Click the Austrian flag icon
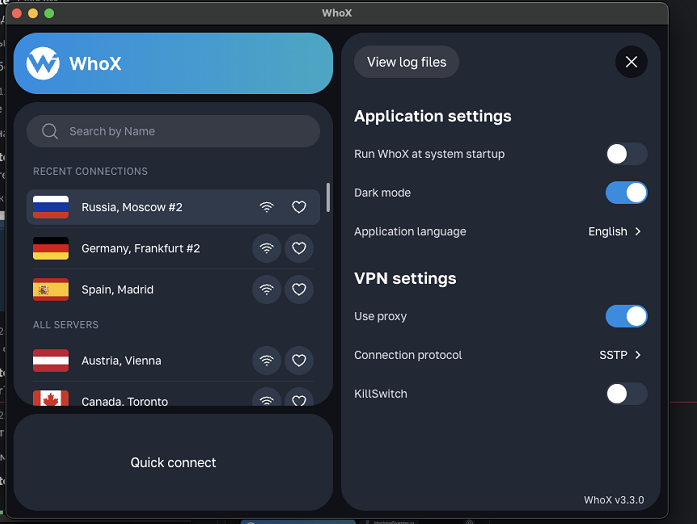The height and width of the screenshot is (524, 697). coord(51,360)
